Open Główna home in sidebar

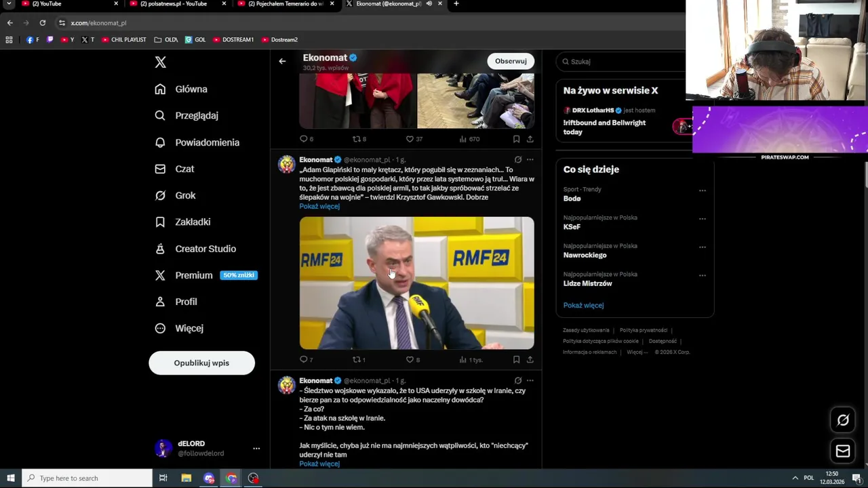point(181,89)
